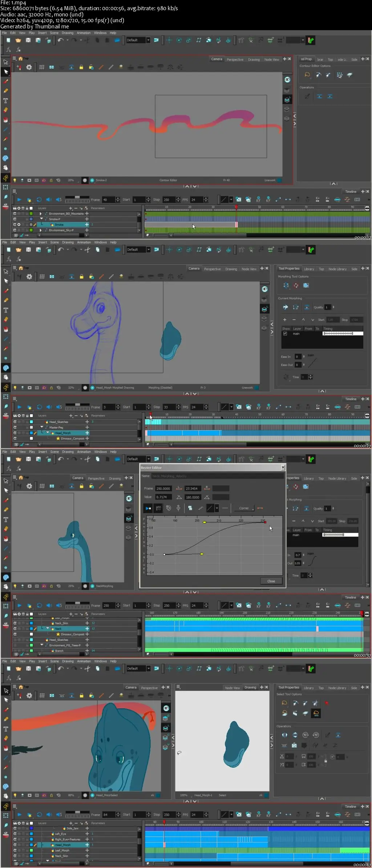The height and width of the screenshot is (868, 372).
Task: Click the highlighted lasso icon in Select Tool Options' second row
Action: tap(316, 713)
